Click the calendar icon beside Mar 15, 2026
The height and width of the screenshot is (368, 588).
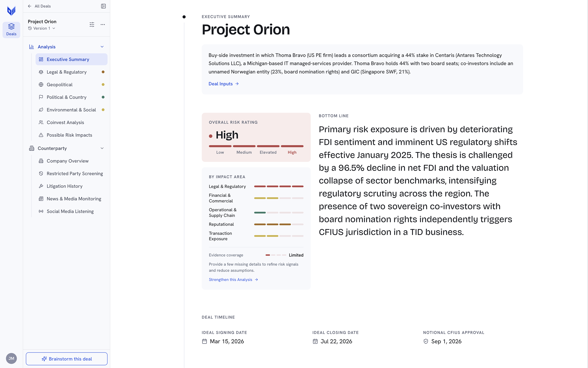click(x=205, y=341)
